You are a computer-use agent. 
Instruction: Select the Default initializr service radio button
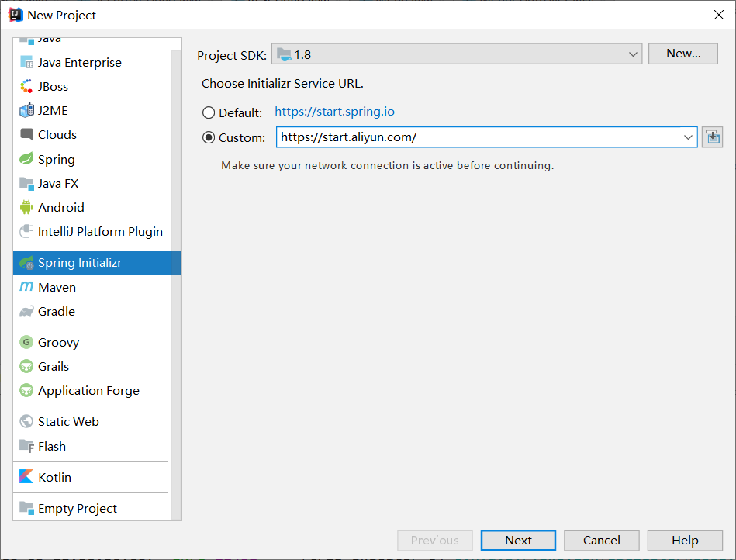pyautogui.click(x=209, y=112)
